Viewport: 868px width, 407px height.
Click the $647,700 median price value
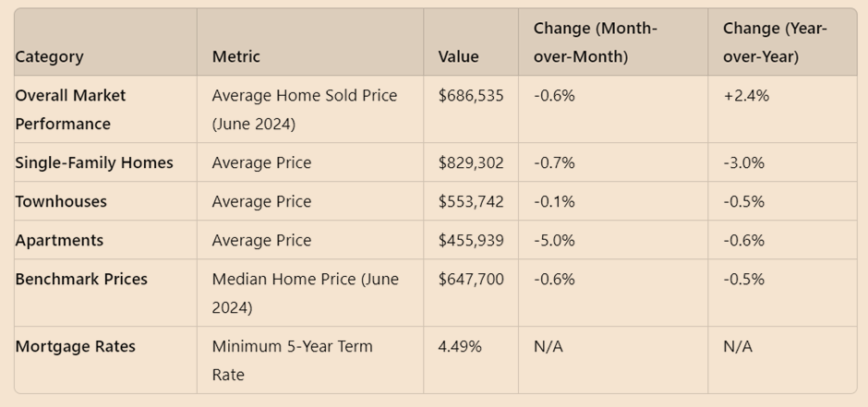(x=471, y=279)
